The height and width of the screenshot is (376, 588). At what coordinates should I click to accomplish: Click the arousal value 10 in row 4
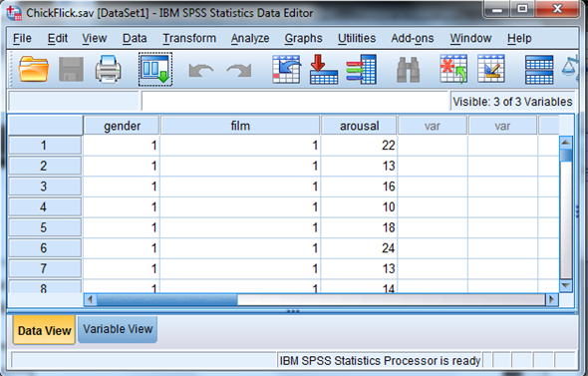[359, 207]
